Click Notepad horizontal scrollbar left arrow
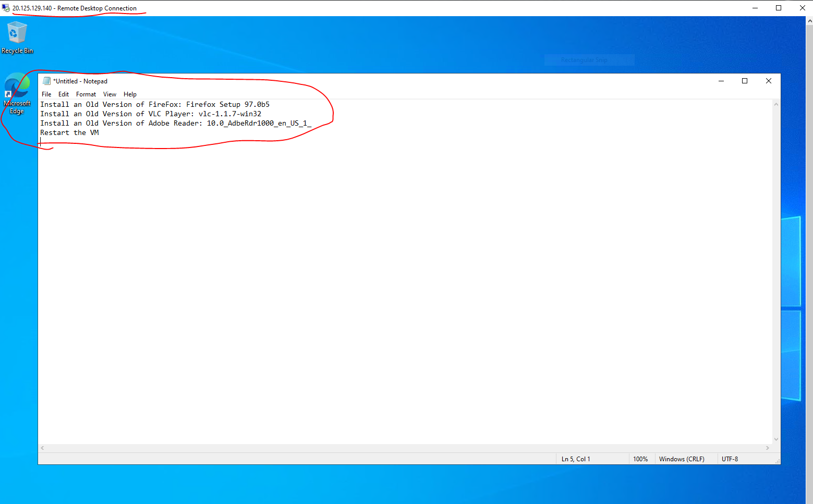 [x=43, y=448]
